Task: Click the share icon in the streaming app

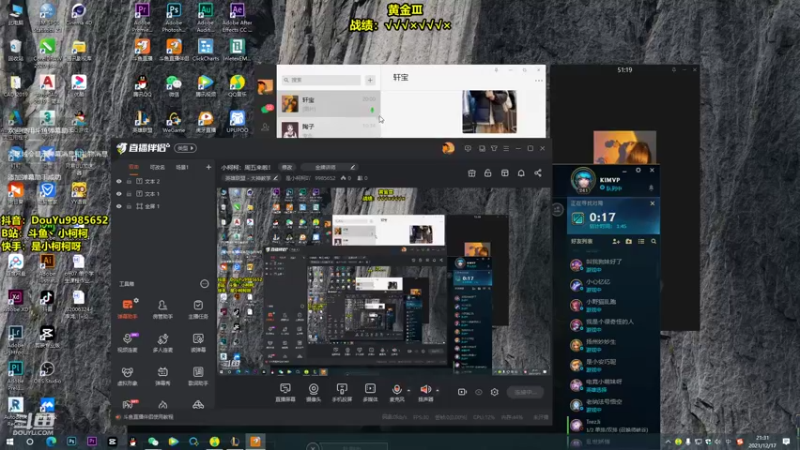Action: 538,173
